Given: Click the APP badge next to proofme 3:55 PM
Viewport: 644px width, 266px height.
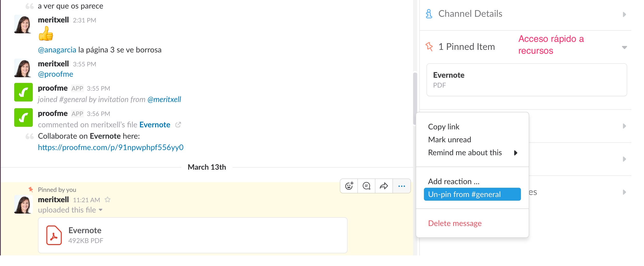Looking at the screenshot, I should [x=77, y=88].
